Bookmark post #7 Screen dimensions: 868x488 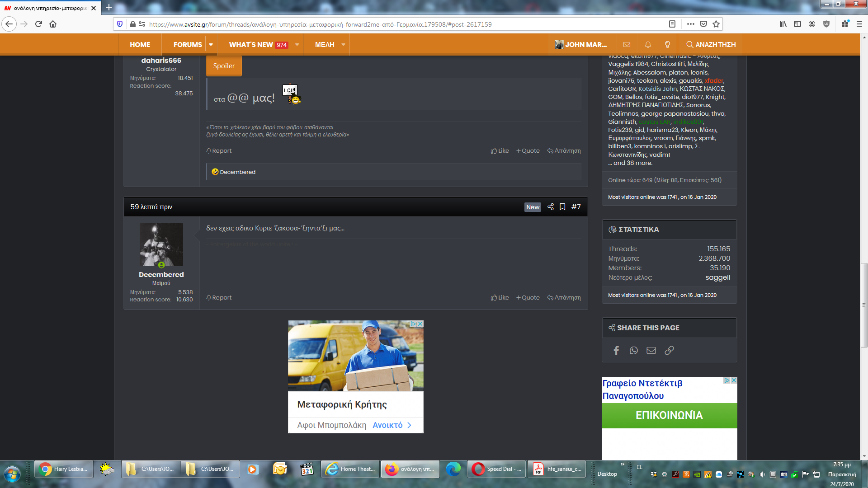point(562,207)
